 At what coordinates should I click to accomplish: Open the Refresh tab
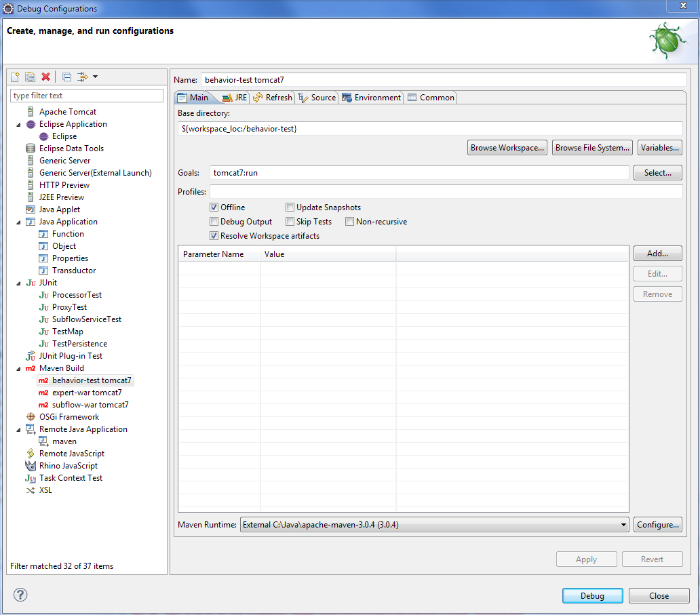(x=272, y=97)
